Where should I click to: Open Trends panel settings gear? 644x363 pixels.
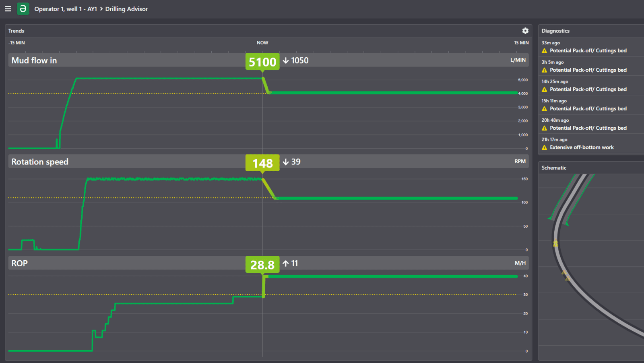point(525,31)
